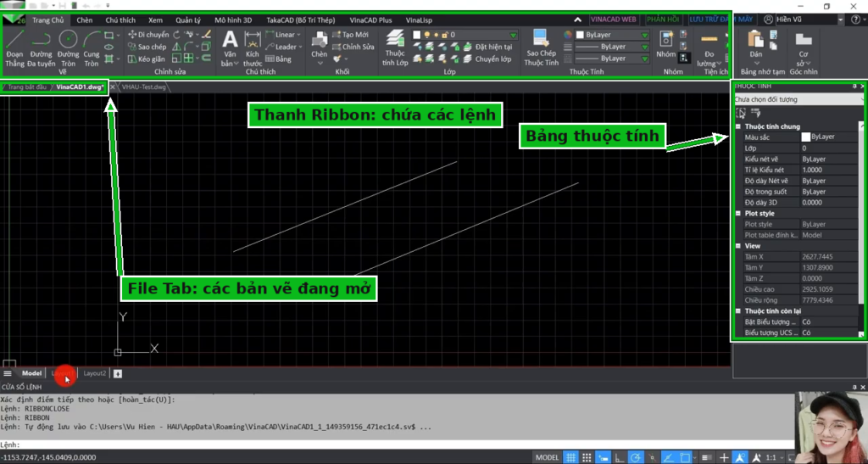
Task: Click the ellipse tool in Vẽ panel
Action: 109,47
